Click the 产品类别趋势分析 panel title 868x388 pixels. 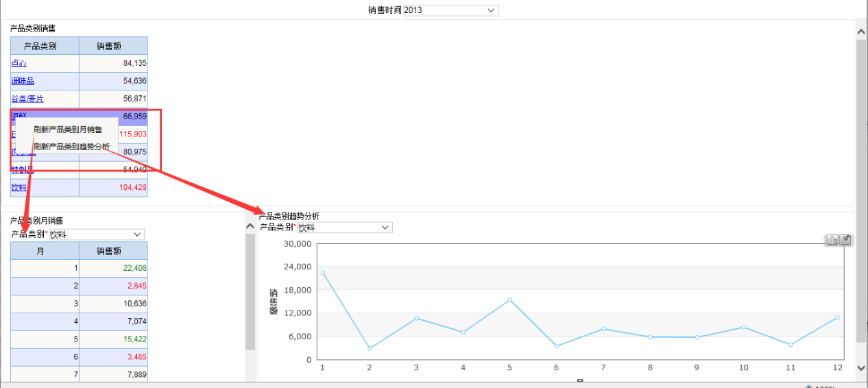[x=289, y=216]
